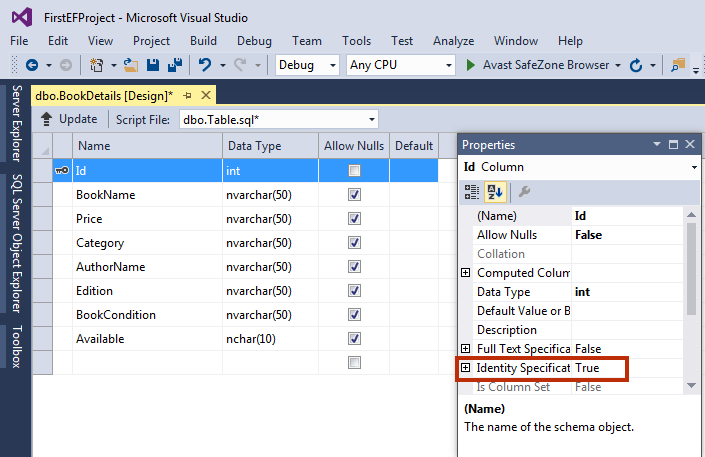
Task: Click the New Project toolbar icon
Action: tap(96, 65)
